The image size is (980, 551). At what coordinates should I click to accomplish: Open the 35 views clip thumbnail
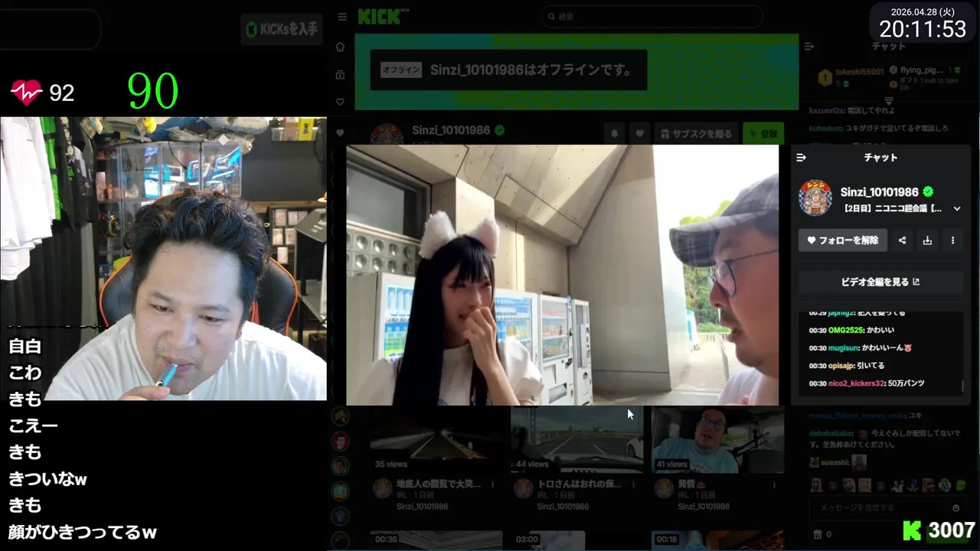pos(436,439)
